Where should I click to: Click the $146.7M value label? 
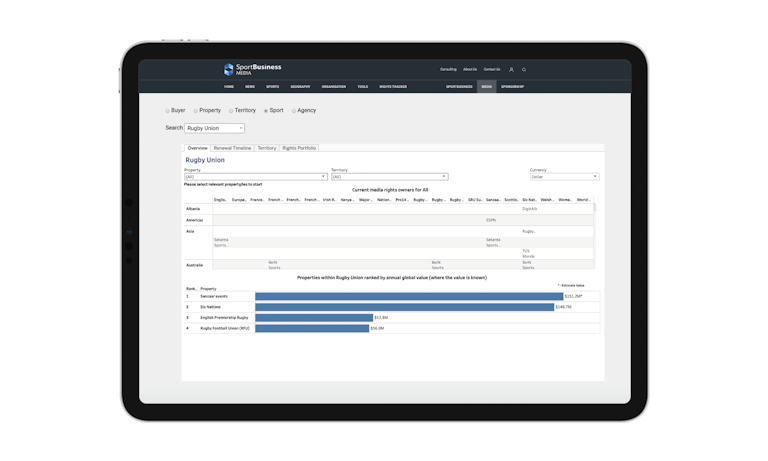563,307
